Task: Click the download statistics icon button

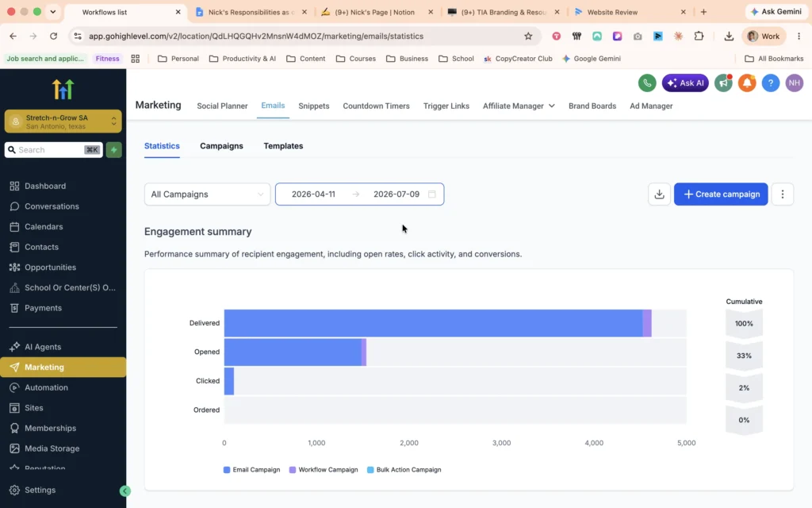Action: (x=659, y=194)
